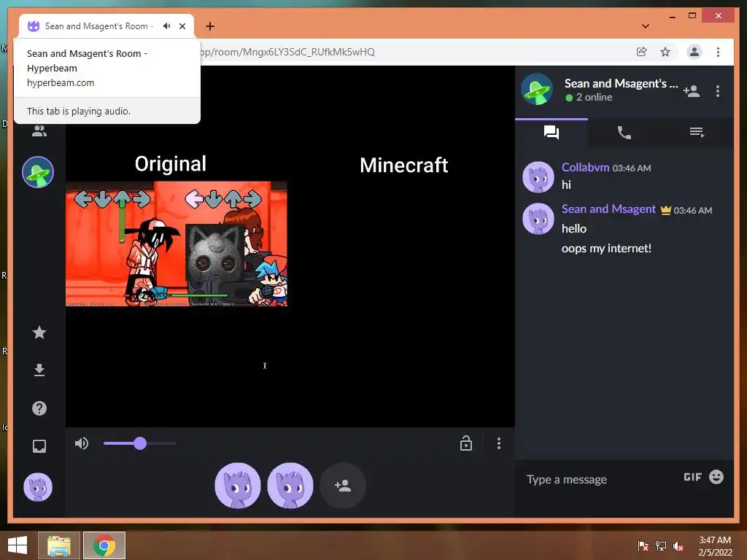Select the UFO room avatar in sidebar
The width and height of the screenshot is (747, 560).
(38, 172)
